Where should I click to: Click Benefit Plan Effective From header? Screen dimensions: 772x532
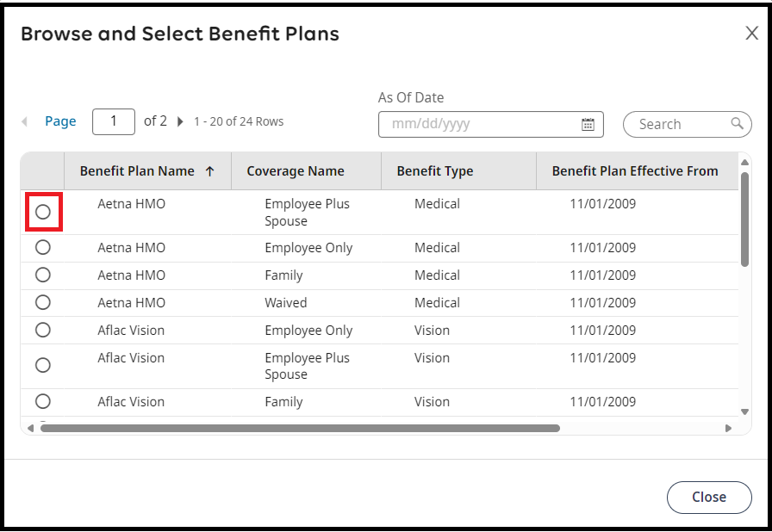(635, 171)
